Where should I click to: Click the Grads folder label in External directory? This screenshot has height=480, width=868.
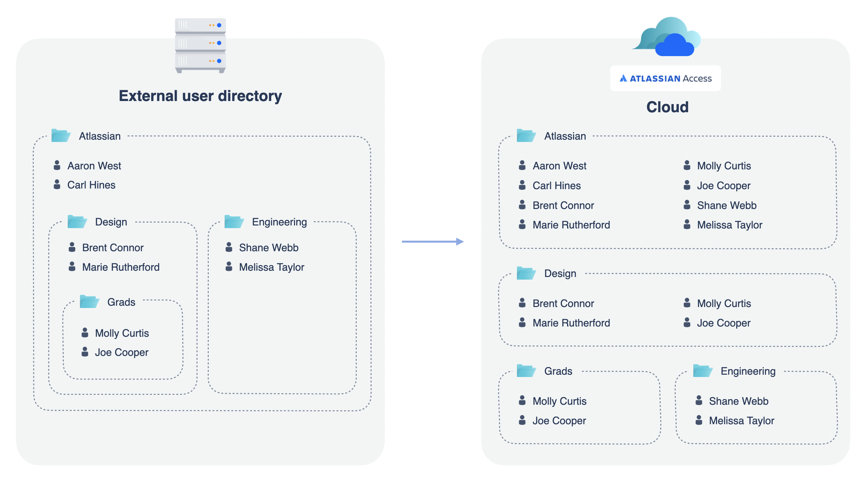coord(121,302)
